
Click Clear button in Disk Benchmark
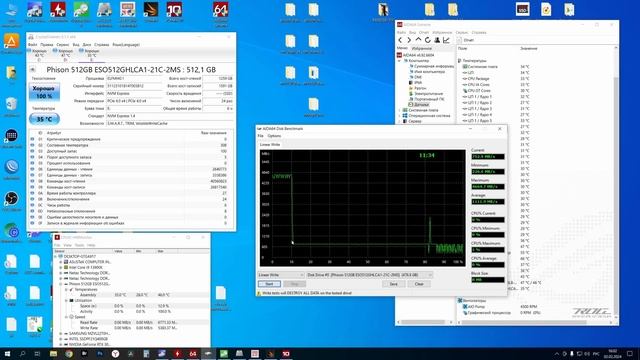point(419,284)
